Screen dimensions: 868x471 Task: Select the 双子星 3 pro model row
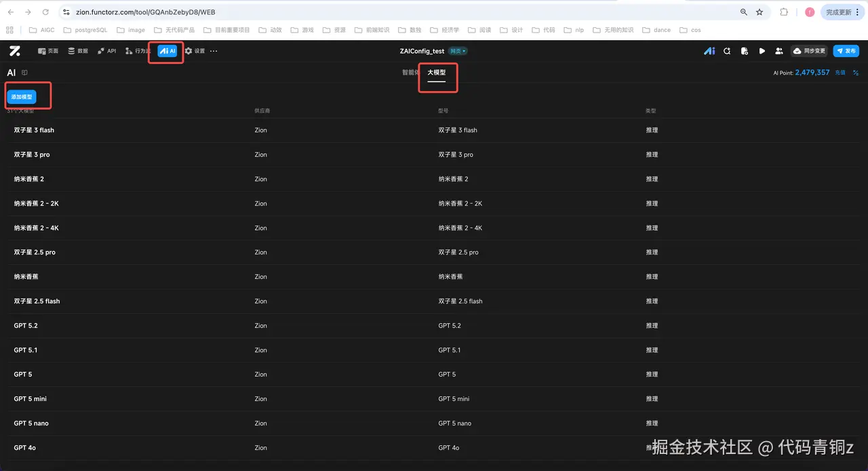tap(434, 155)
